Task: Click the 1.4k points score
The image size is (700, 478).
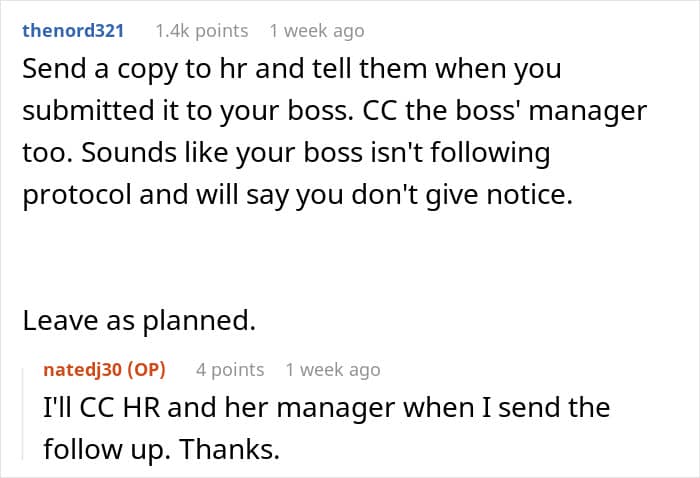Action: coord(201,31)
